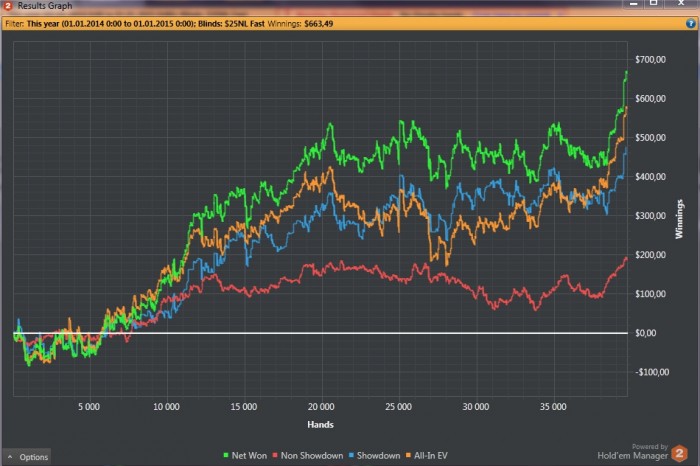The image size is (700, 466).
Task: Select the -$100,00 axis label
Action: (x=652, y=372)
